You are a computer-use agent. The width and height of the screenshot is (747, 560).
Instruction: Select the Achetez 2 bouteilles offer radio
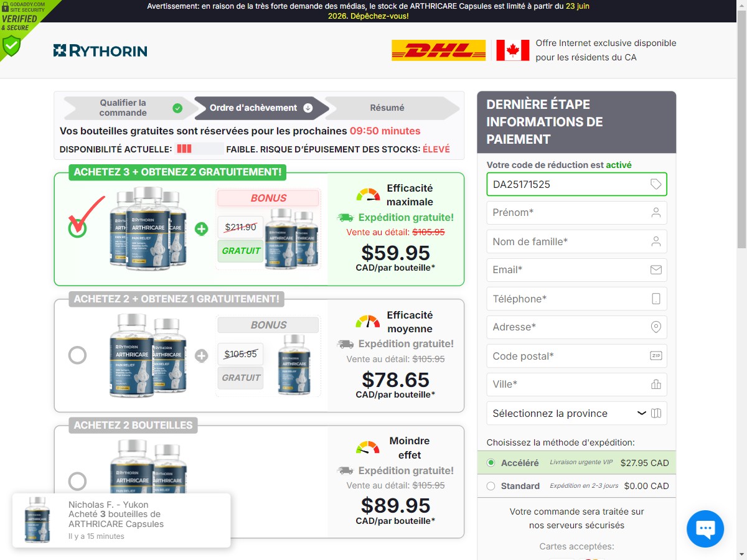point(77,481)
